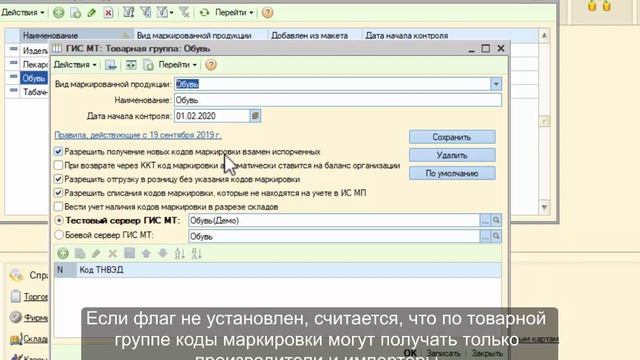
Task: Expand the Вид маркированной продукции dropdown
Action: click(496, 84)
